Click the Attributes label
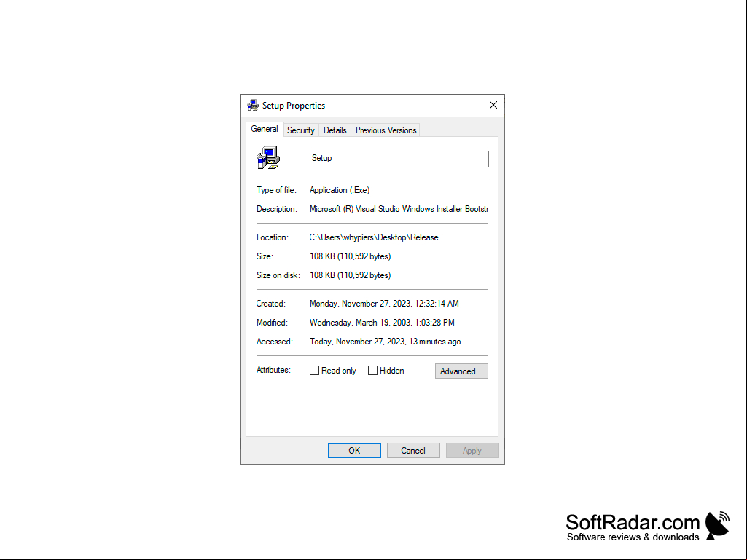The width and height of the screenshot is (747, 560). point(273,370)
